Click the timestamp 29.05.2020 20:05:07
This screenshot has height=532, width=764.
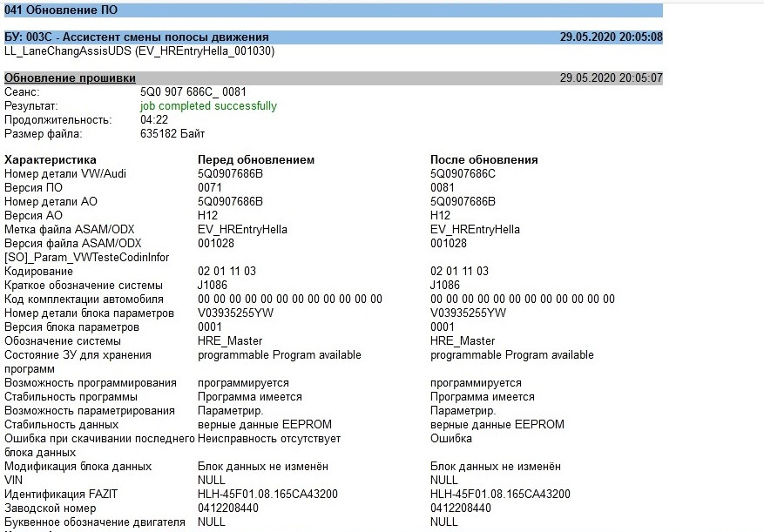pos(611,78)
